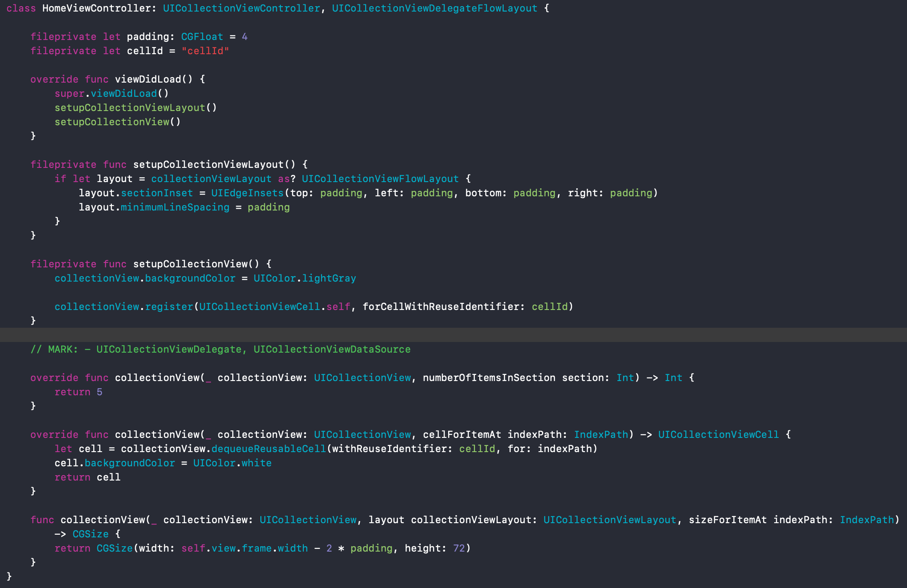
Task: Click CGSize return type after arrow
Action: [x=91, y=534]
